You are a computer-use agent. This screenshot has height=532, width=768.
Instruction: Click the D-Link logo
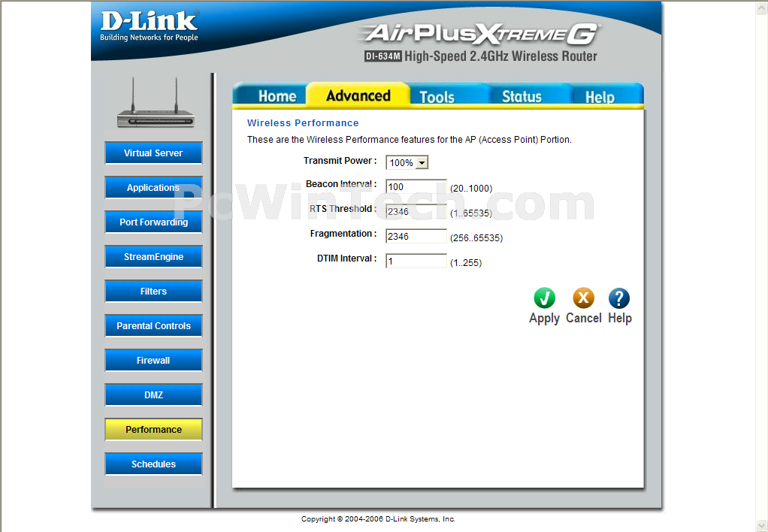(x=149, y=26)
